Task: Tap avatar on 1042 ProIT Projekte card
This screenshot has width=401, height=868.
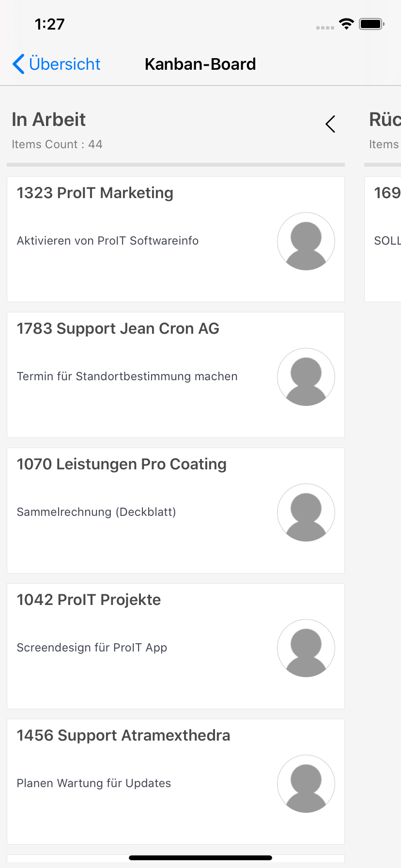Action: pyautogui.click(x=306, y=648)
